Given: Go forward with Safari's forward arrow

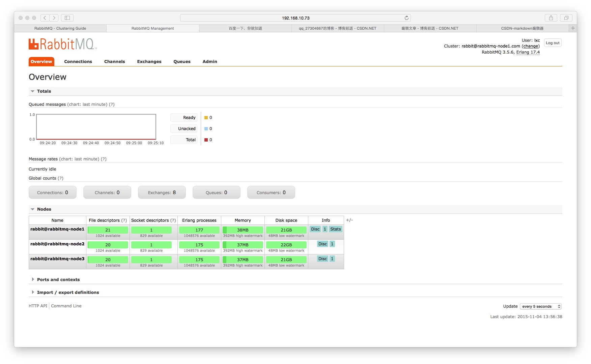Looking at the screenshot, I should coord(54,18).
